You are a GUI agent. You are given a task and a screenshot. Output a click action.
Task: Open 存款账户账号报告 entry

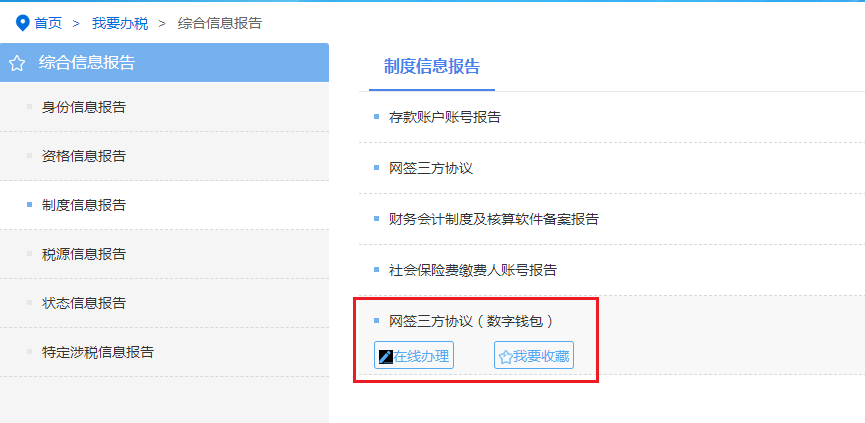pyautogui.click(x=445, y=117)
